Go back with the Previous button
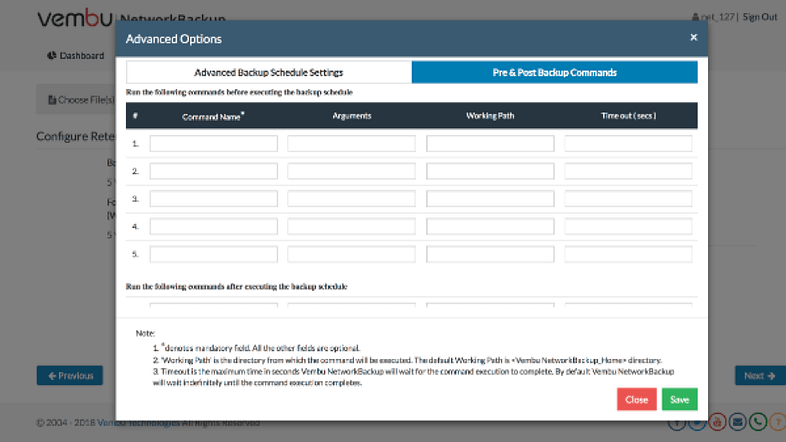This screenshot has width=786, height=442. pyautogui.click(x=69, y=376)
